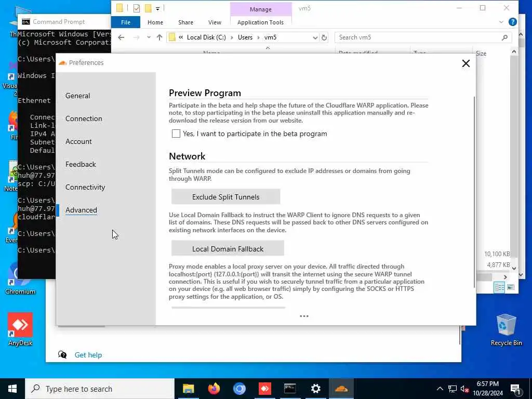Enable beta program participation checkbox
Screen dimensions: 532x399
(176, 134)
